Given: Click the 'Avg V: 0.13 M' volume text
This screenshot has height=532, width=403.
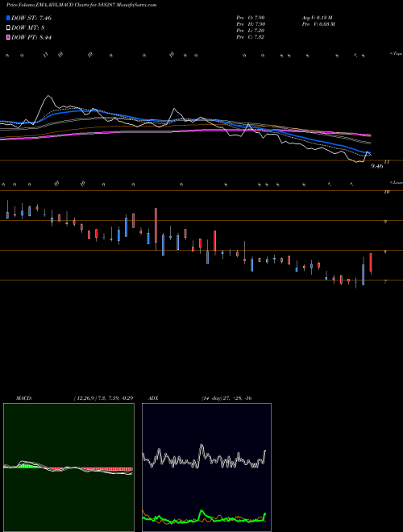Looking at the screenshot, I should point(319,18).
